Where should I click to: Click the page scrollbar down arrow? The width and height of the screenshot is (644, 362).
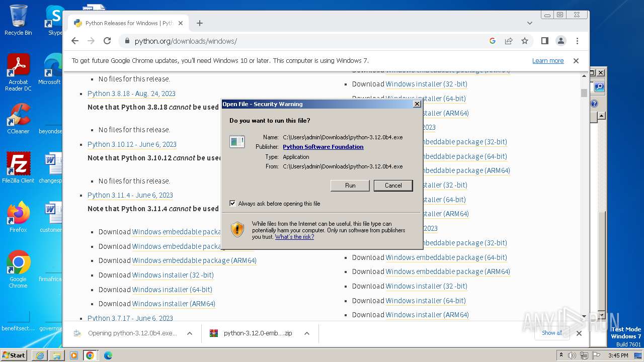(584, 316)
